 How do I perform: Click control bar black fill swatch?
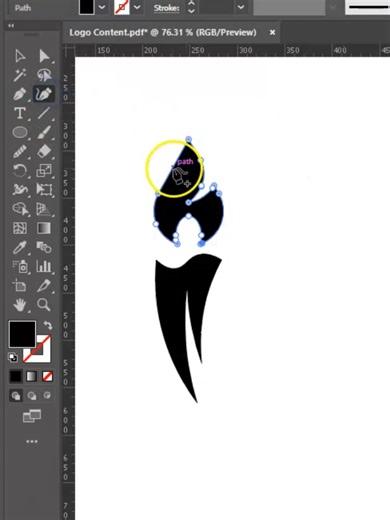click(x=86, y=7)
